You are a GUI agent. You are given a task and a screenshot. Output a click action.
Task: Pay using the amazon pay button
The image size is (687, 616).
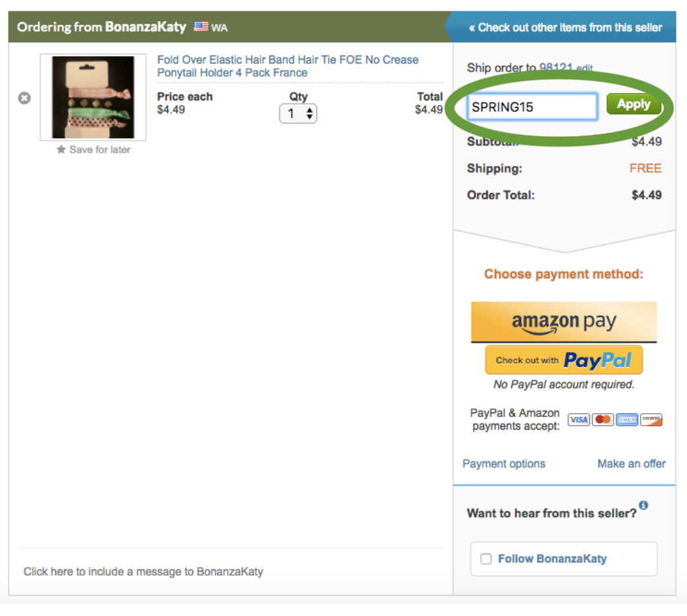(x=564, y=322)
